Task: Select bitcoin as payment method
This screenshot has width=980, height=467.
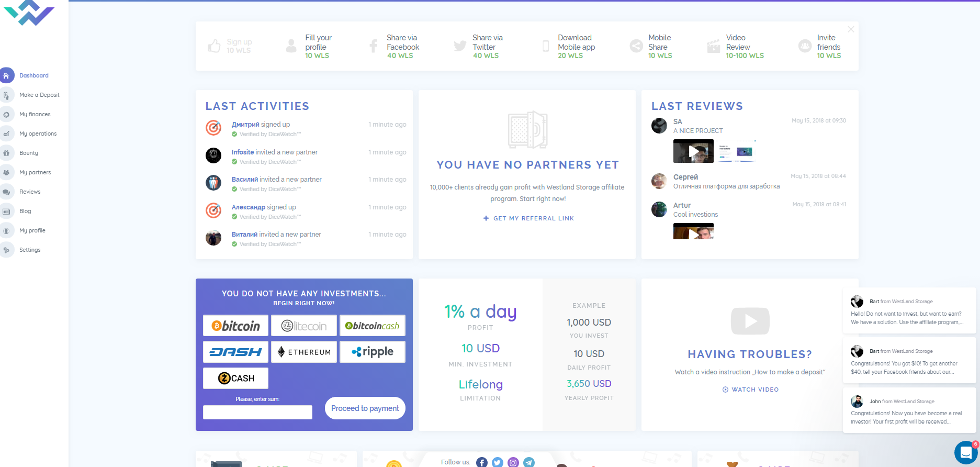Action: pos(235,326)
